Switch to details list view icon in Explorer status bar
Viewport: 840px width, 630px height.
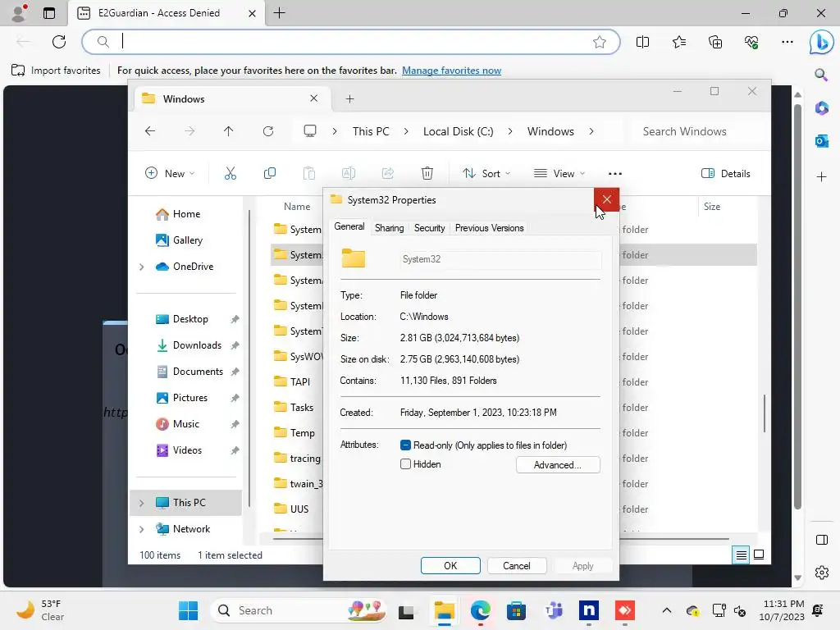click(x=741, y=555)
